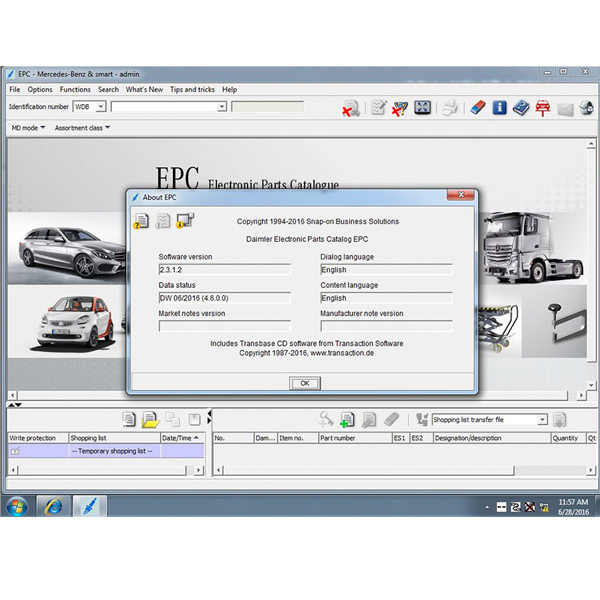The image size is (600, 600).
Task: Open the Search menu
Action: tap(108, 90)
